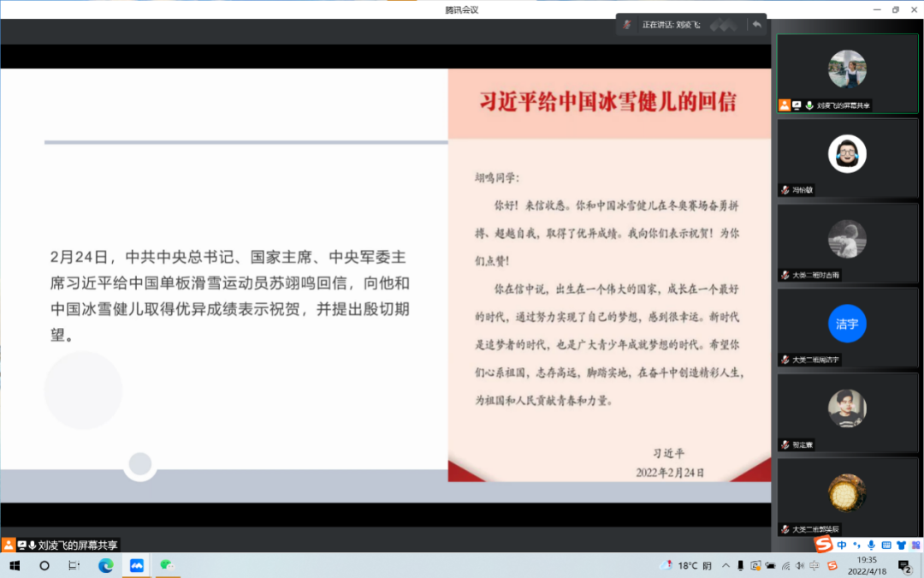Click the reply arrow icon in speaker bar

[756, 24]
